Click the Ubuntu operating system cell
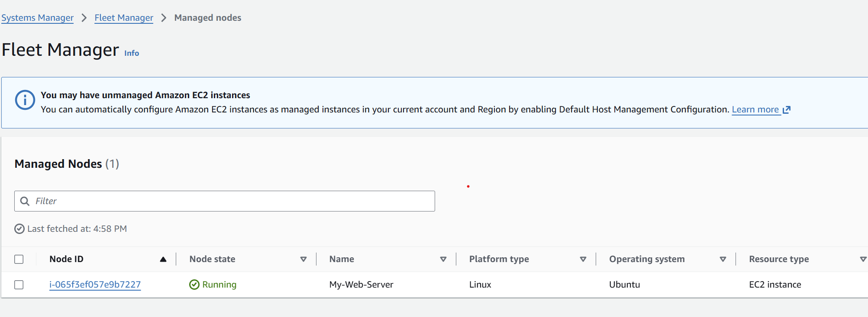Viewport: 868px width, 317px height. click(x=624, y=285)
